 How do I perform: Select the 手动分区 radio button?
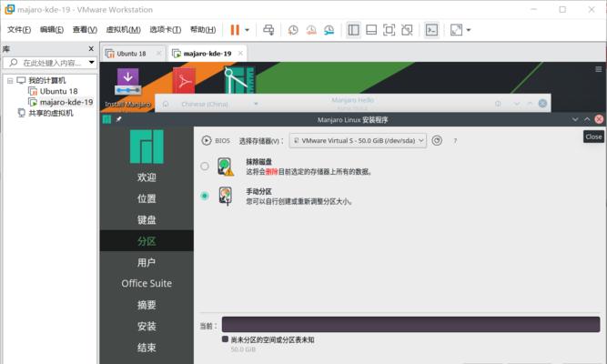pyautogui.click(x=205, y=196)
